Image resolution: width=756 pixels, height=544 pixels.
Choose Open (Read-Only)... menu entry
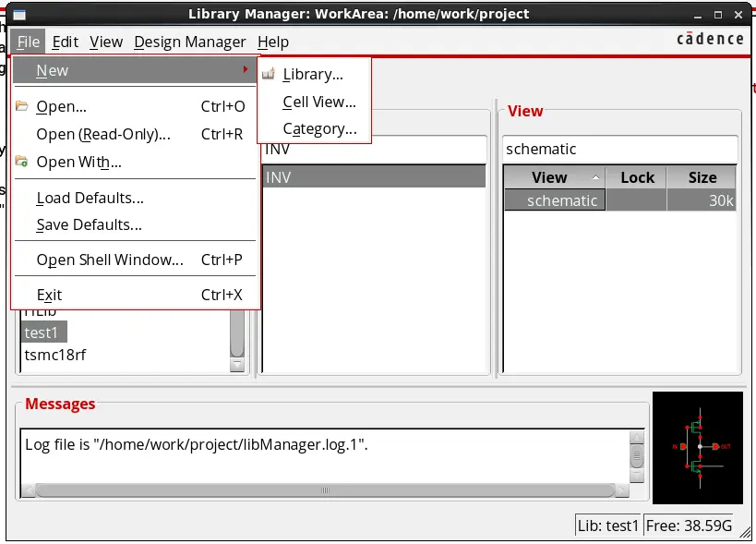point(135,134)
